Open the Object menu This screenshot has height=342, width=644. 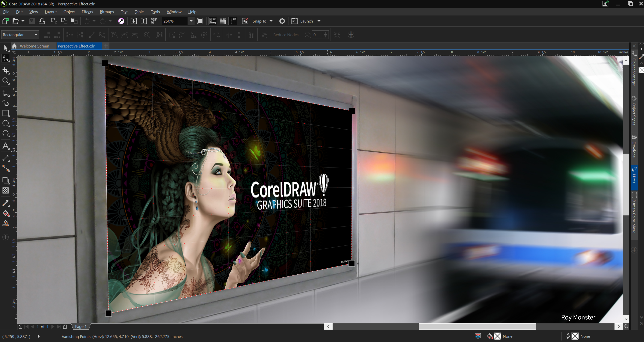[x=69, y=12]
